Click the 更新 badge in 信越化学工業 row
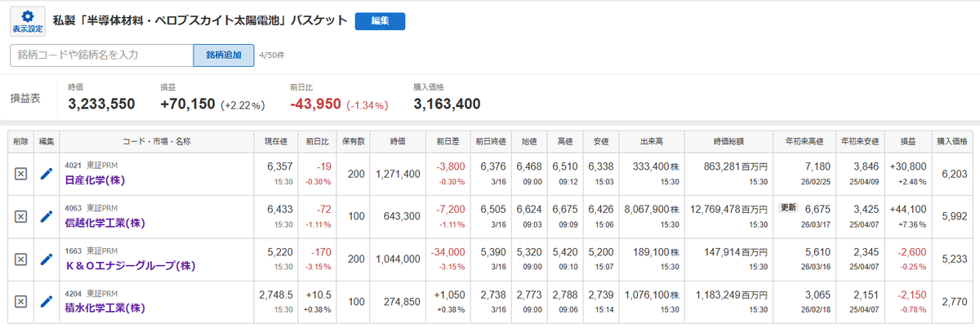This screenshot has width=980, height=328. point(788,207)
